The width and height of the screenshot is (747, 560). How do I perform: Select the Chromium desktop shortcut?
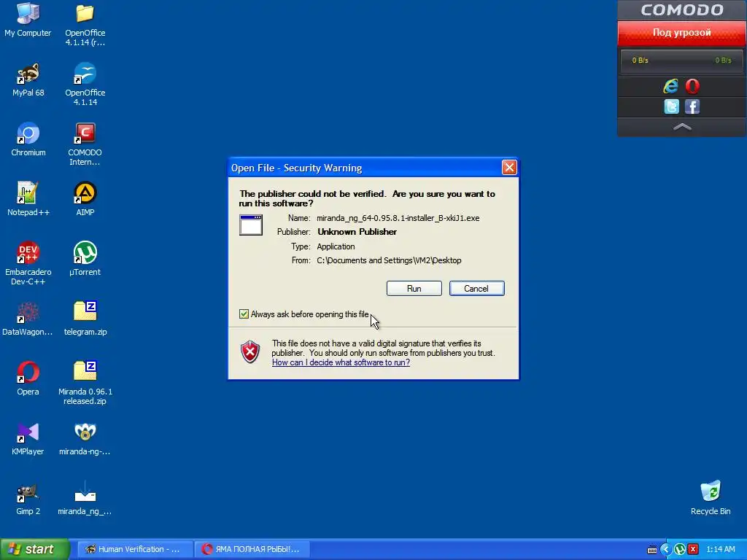(28, 140)
